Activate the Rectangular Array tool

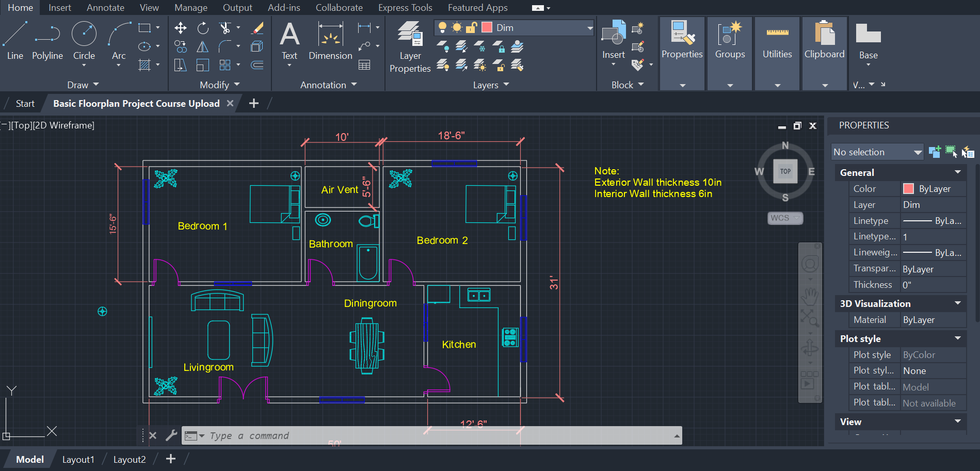click(225, 65)
